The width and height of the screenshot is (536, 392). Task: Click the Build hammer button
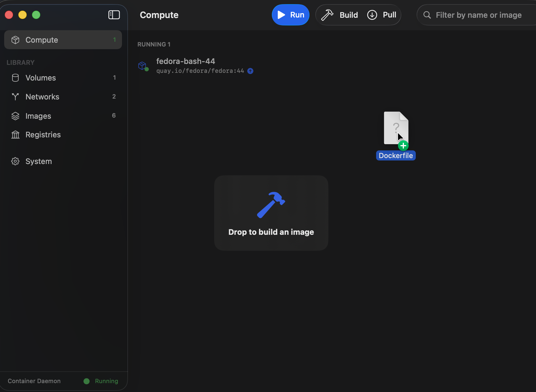[340, 15]
